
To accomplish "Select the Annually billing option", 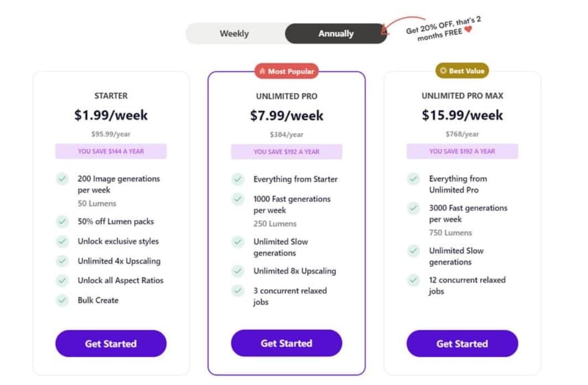I will [x=336, y=34].
